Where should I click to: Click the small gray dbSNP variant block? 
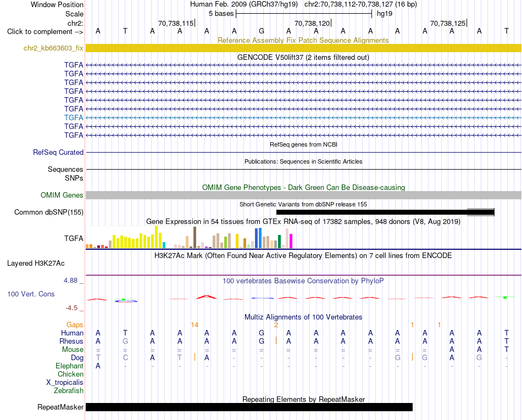pos(481,212)
